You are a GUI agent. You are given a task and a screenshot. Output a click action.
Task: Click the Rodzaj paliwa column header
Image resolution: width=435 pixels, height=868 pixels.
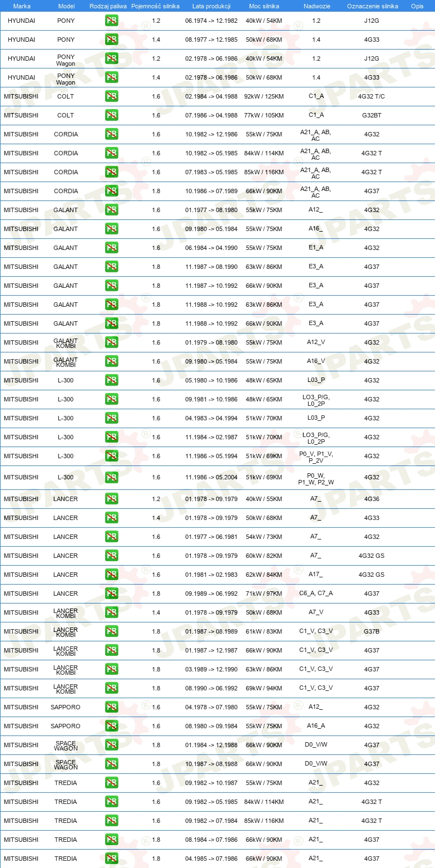click(108, 6)
